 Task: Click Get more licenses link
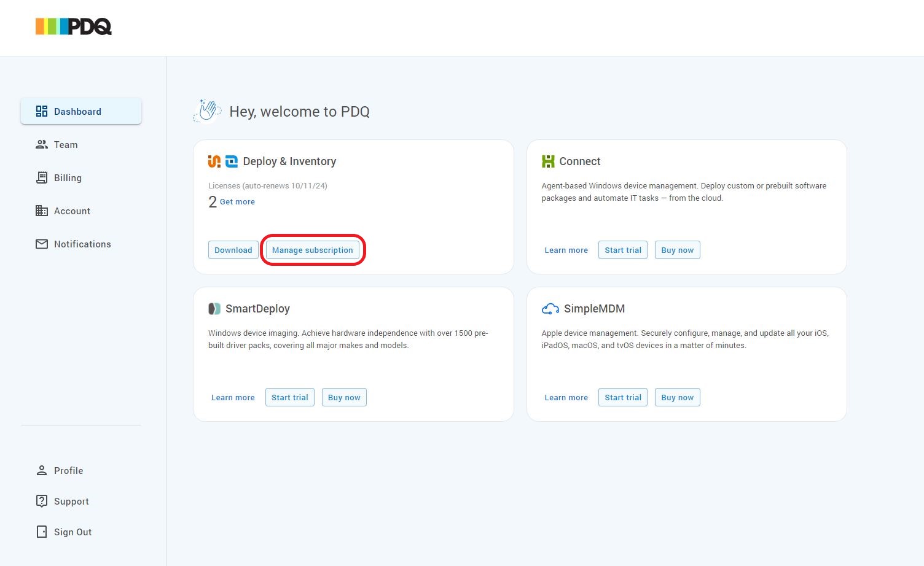(237, 201)
